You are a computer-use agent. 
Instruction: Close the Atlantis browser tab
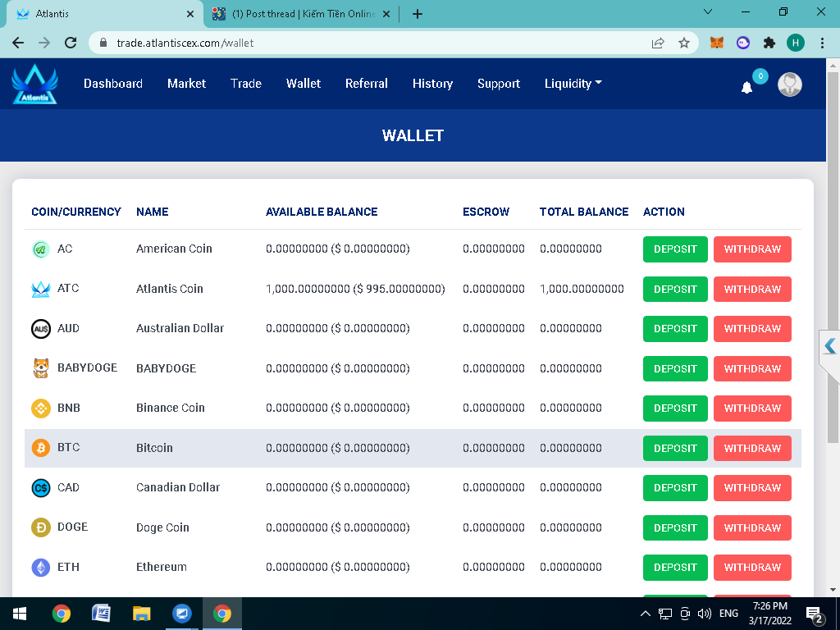(x=190, y=14)
